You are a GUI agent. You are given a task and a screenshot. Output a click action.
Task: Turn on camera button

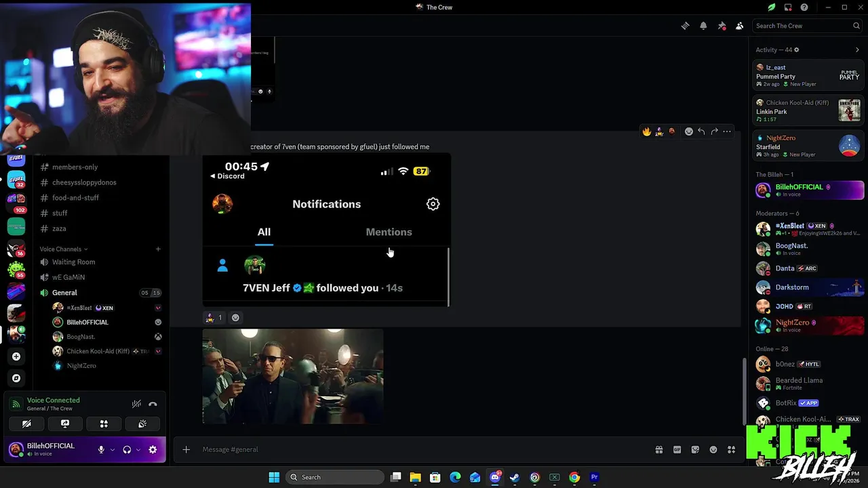[26, 424]
